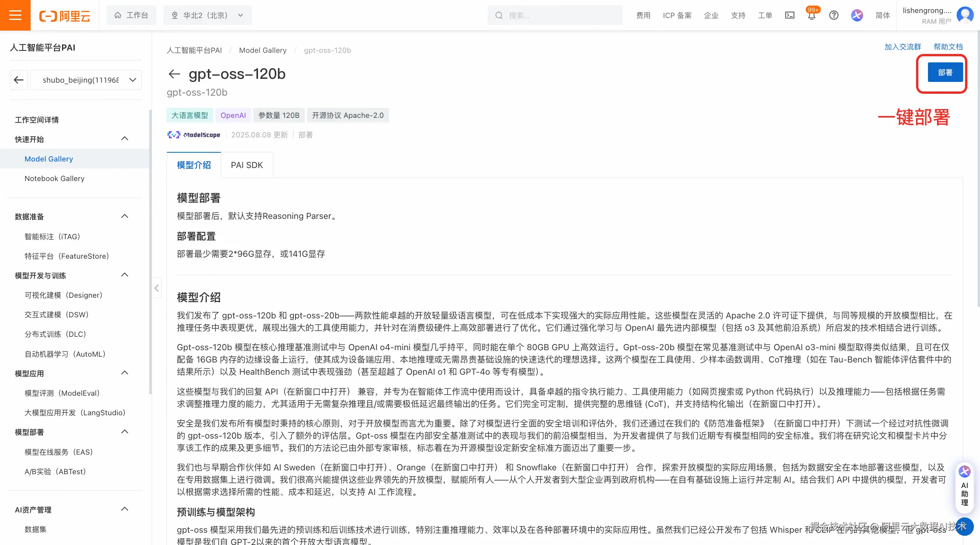Click the OpenAI tag

(x=233, y=115)
